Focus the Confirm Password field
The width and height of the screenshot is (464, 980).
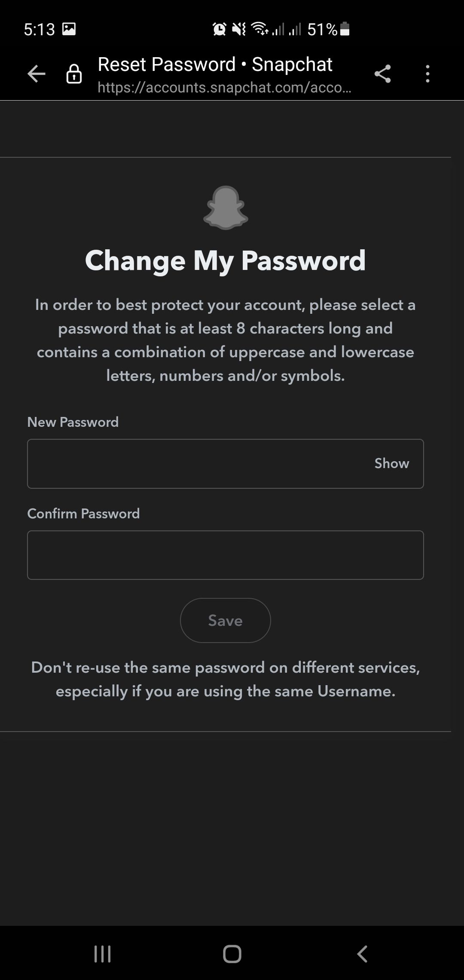(226, 555)
